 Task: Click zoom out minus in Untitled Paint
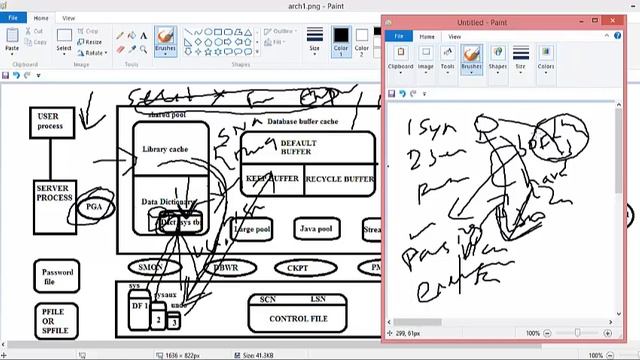tap(547, 333)
